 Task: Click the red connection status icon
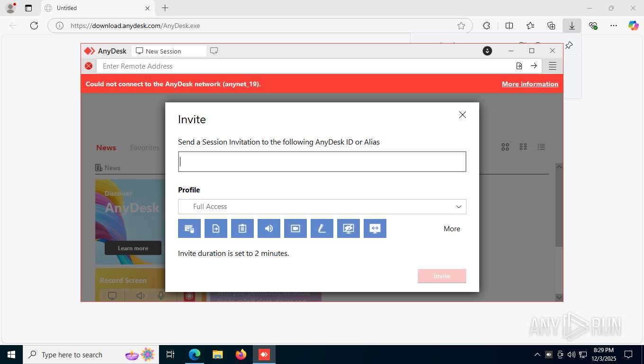coord(89,66)
